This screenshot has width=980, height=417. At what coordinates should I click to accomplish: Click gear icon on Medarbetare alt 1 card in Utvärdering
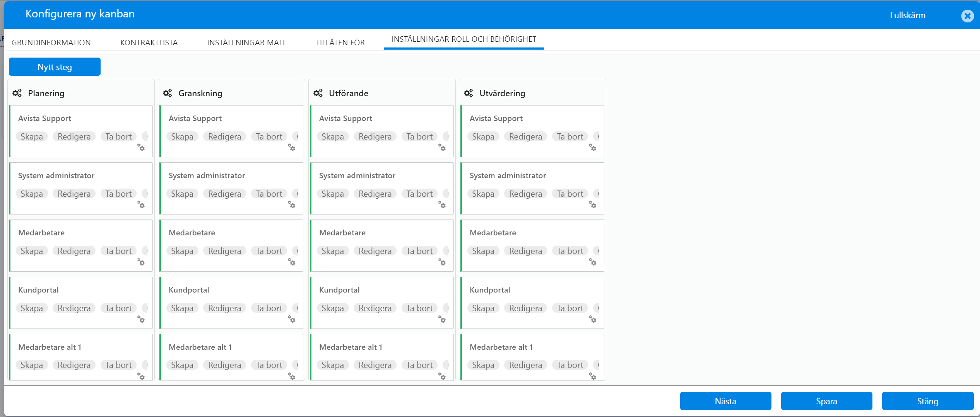[x=593, y=376]
